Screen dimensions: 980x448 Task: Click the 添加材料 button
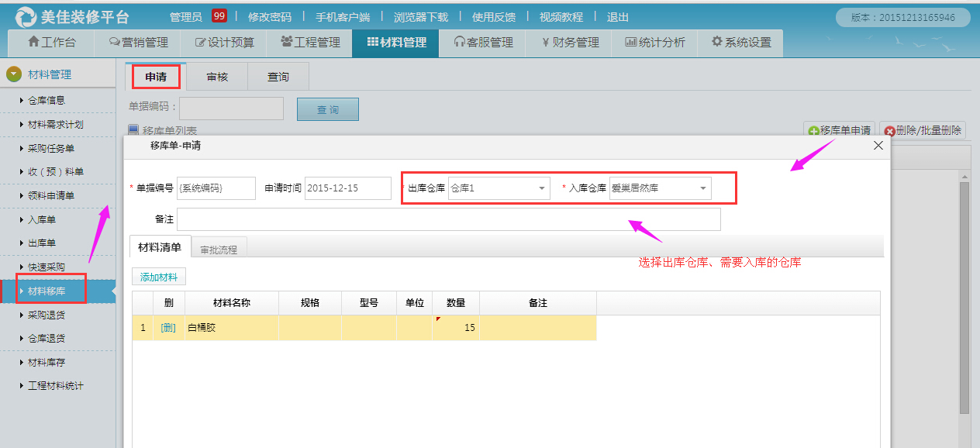tap(159, 277)
